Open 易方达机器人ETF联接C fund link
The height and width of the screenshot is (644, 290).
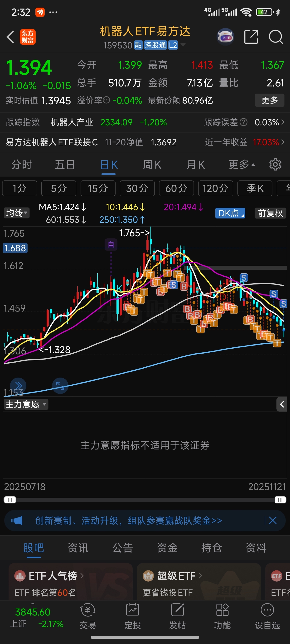point(52,142)
